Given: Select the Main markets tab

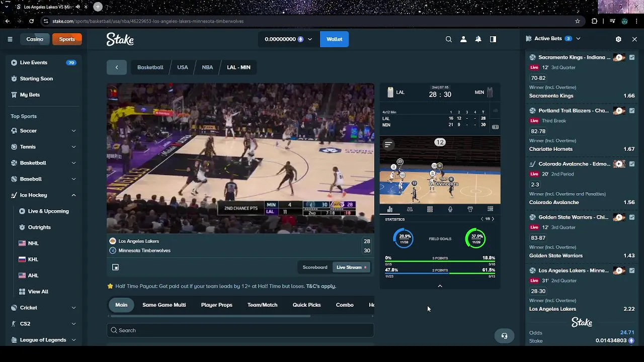Looking at the screenshot, I should click(121, 305).
